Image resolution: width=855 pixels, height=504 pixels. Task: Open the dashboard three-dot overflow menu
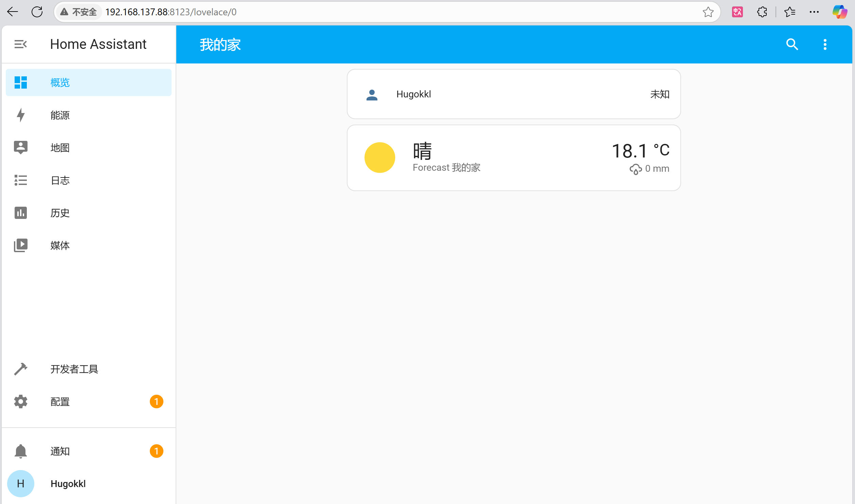[x=825, y=44]
